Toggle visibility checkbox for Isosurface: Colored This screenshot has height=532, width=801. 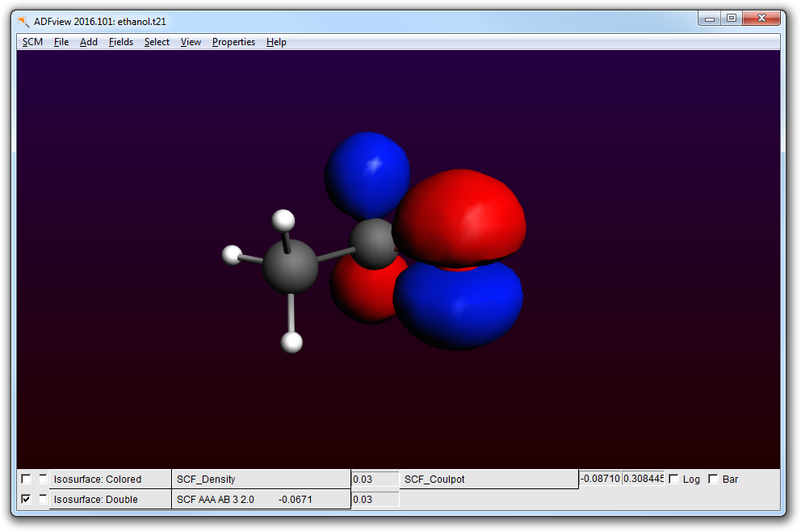point(26,479)
